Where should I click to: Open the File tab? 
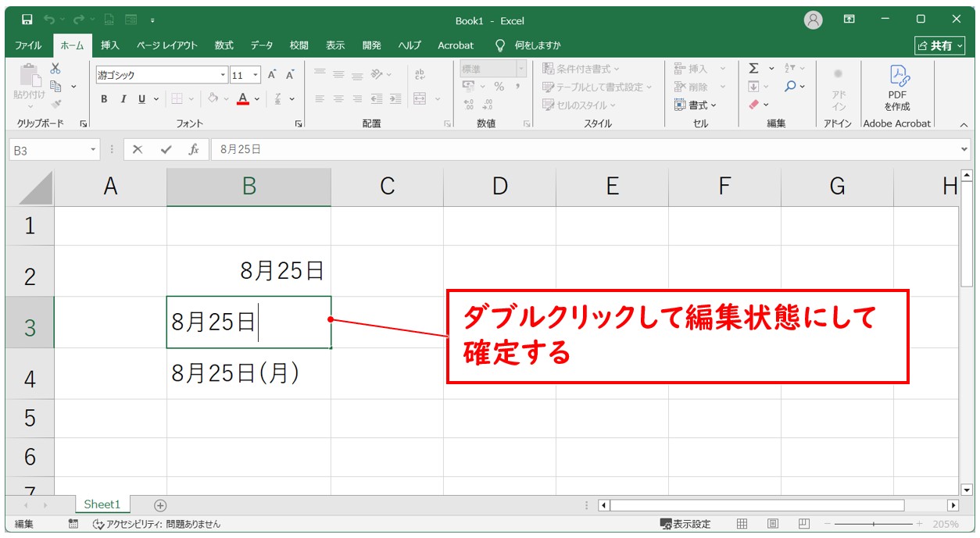click(29, 45)
